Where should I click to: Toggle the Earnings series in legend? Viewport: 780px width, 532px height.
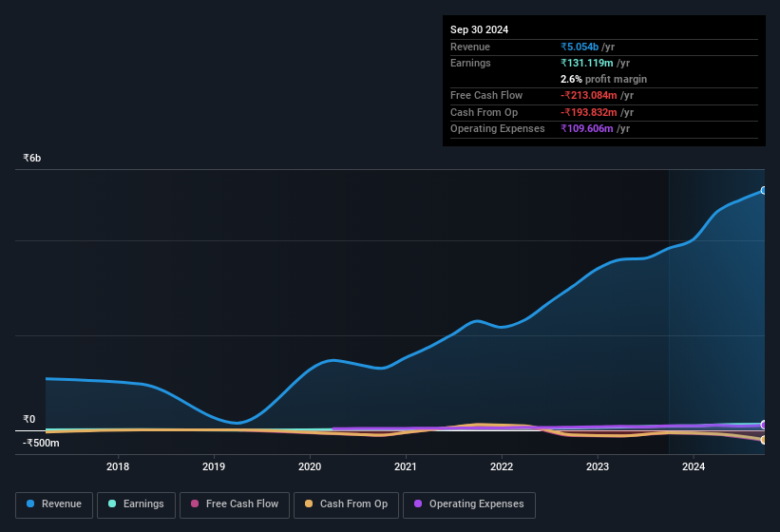[x=136, y=504]
